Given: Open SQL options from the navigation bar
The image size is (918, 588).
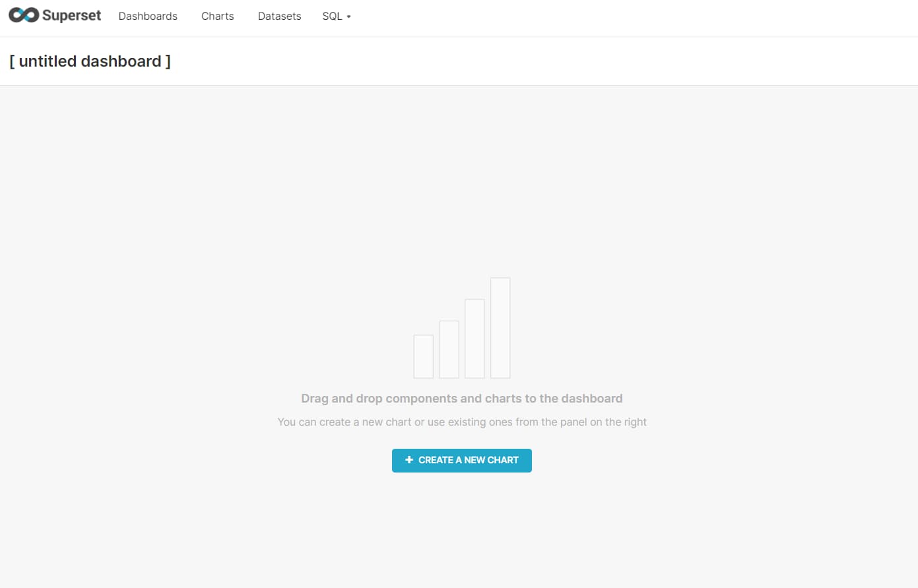Looking at the screenshot, I should click(x=336, y=16).
